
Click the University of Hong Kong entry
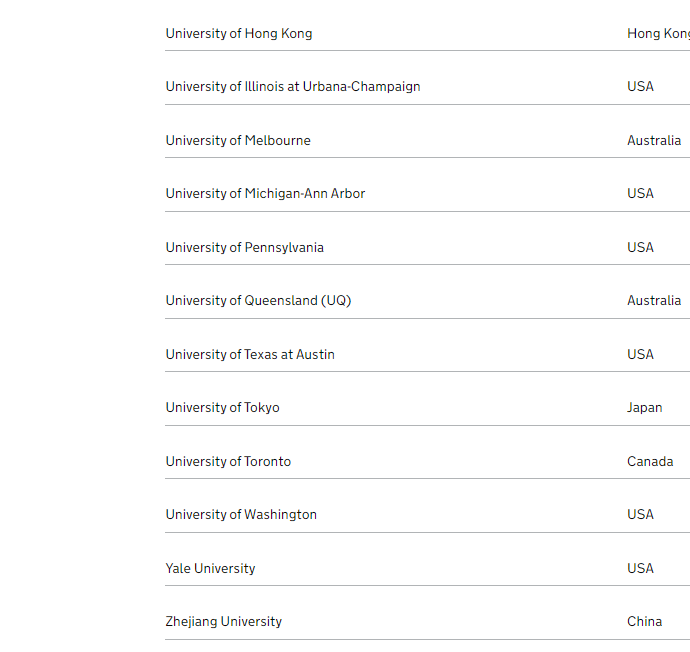239,34
